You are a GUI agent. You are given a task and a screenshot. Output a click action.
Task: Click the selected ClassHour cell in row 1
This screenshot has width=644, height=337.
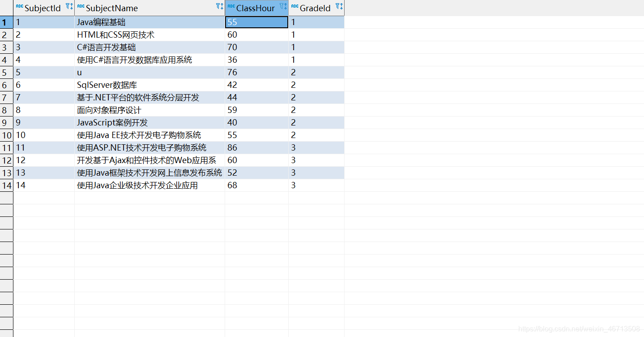(x=256, y=22)
